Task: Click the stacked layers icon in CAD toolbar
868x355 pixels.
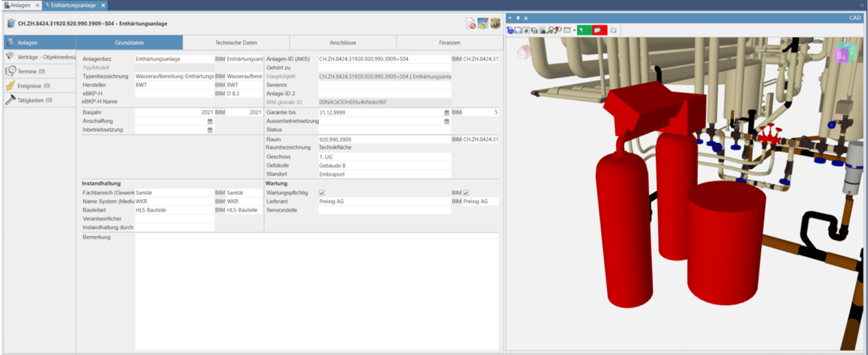Action: click(x=534, y=30)
